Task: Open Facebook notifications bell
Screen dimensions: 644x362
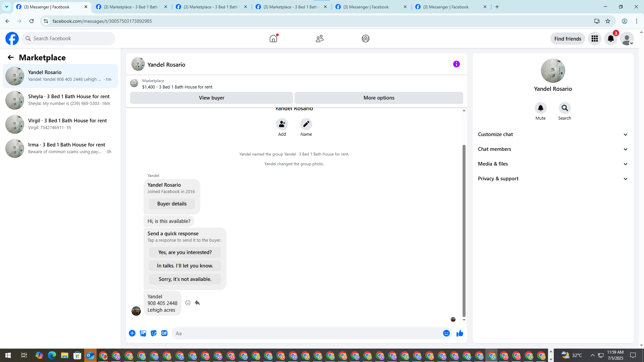Action: 610,39
